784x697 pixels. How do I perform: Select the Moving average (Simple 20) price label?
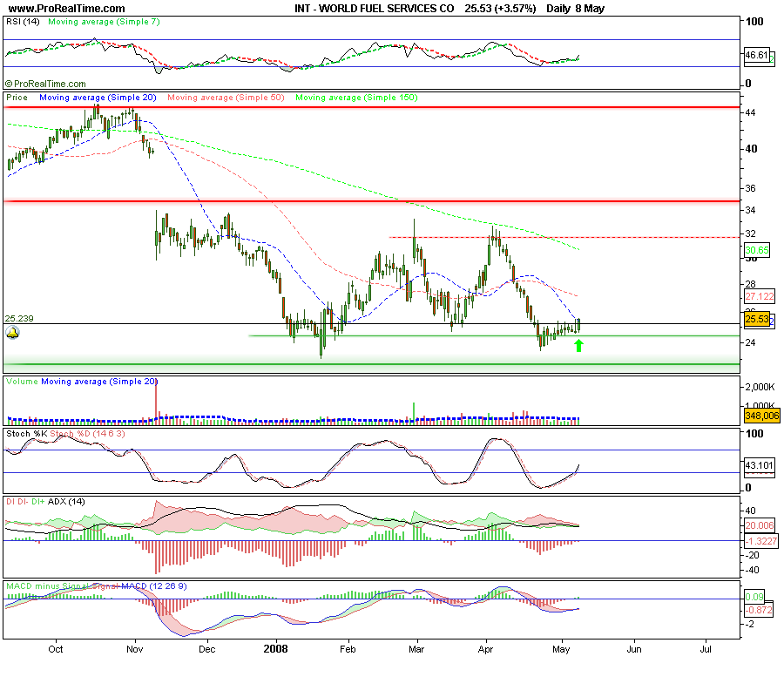point(98,98)
